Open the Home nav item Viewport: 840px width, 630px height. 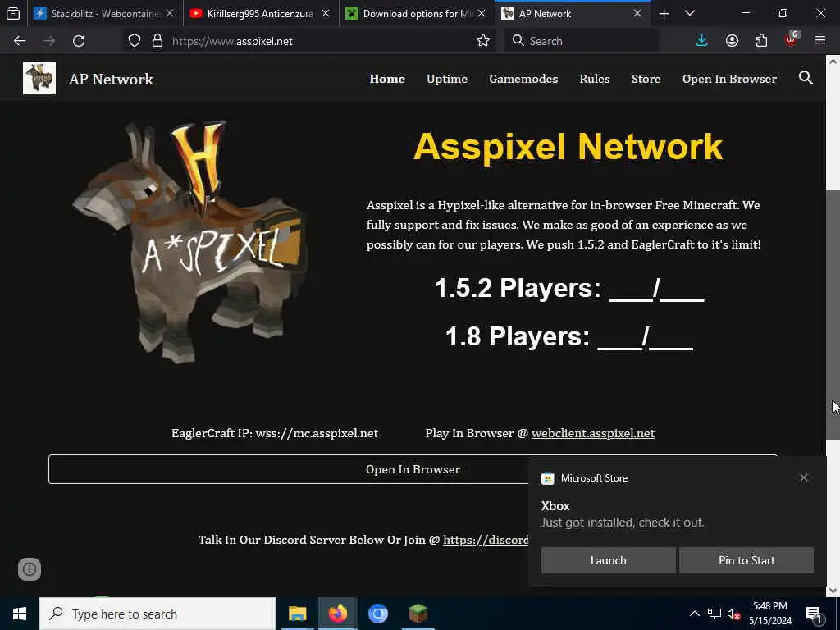click(387, 79)
